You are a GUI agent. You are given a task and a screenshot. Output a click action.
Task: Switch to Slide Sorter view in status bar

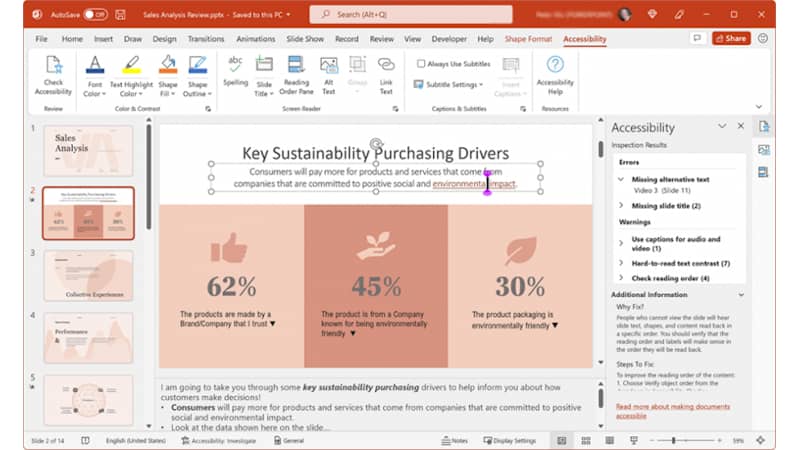pos(584,440)
